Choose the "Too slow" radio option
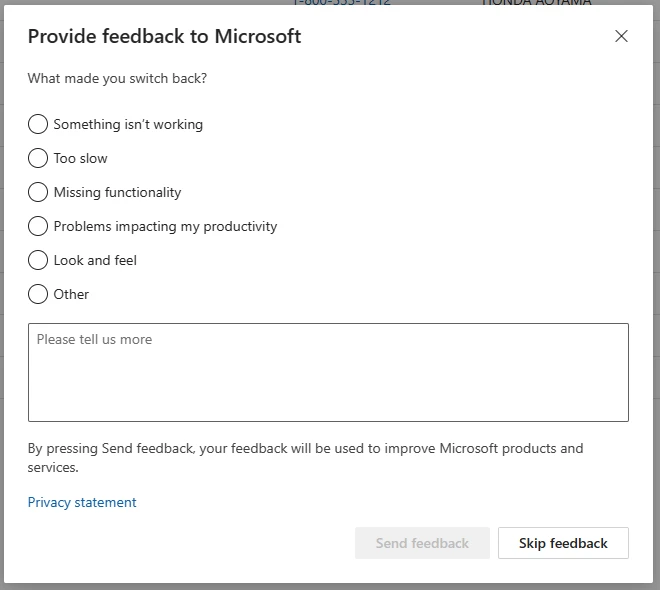 pos(38,158)
